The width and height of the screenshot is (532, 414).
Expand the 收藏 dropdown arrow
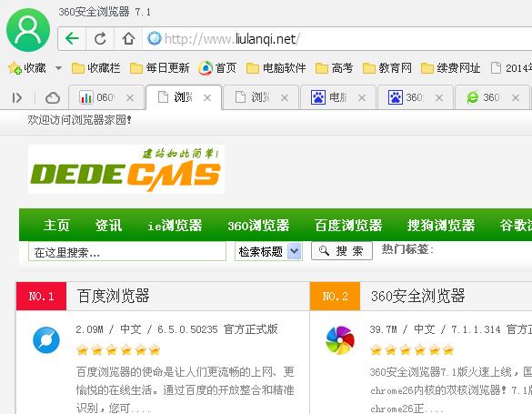pos(59,68)
